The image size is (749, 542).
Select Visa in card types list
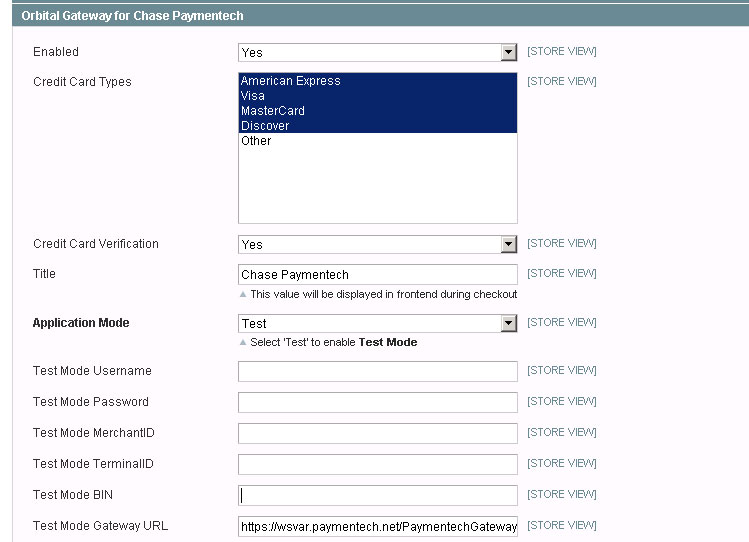(x=377, y=96)
